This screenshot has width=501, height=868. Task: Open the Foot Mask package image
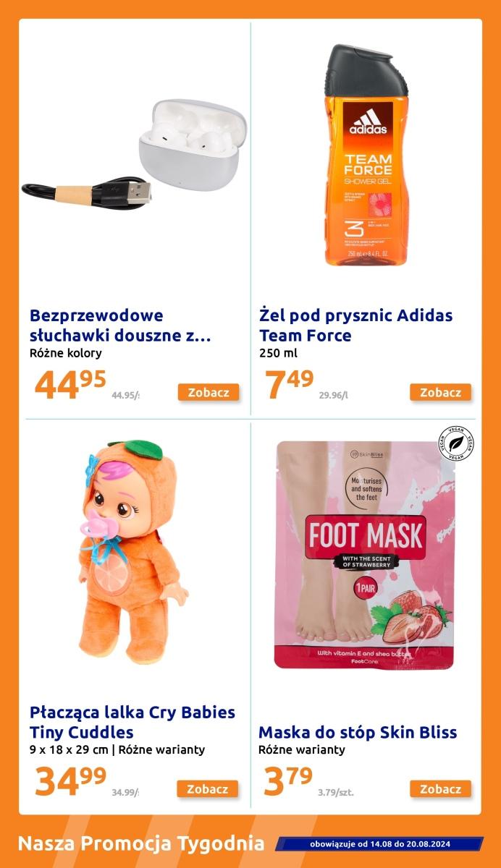(x=366, y=556)
